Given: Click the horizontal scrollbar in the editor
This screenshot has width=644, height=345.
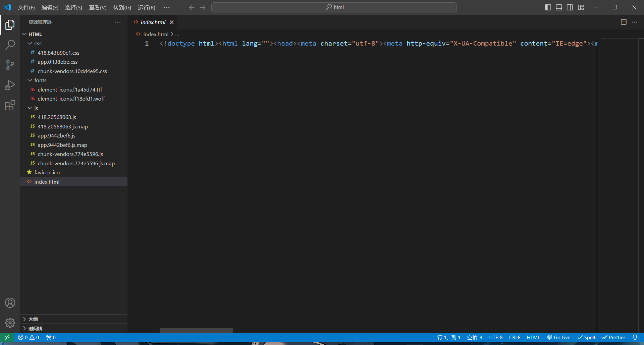Looking at the screenshot, I should 196,330.
